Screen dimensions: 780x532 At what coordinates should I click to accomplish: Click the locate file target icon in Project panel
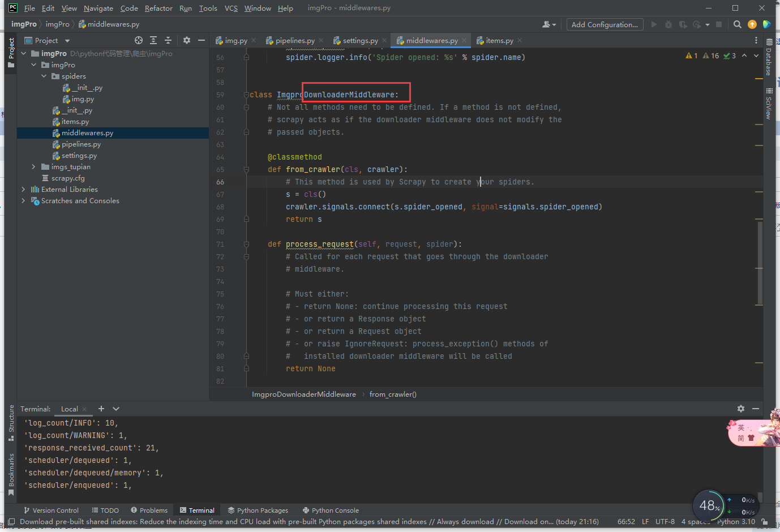(139, 40)
